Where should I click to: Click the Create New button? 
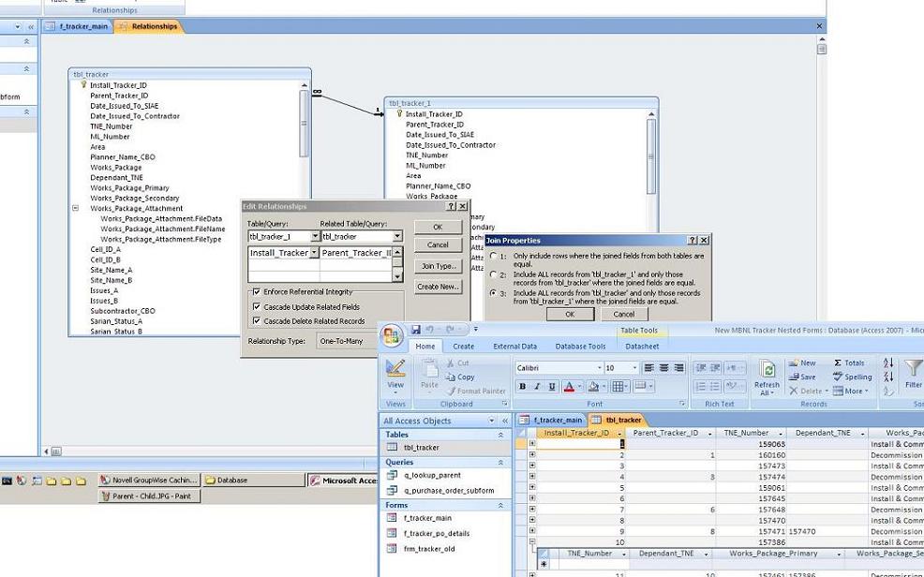438,287
